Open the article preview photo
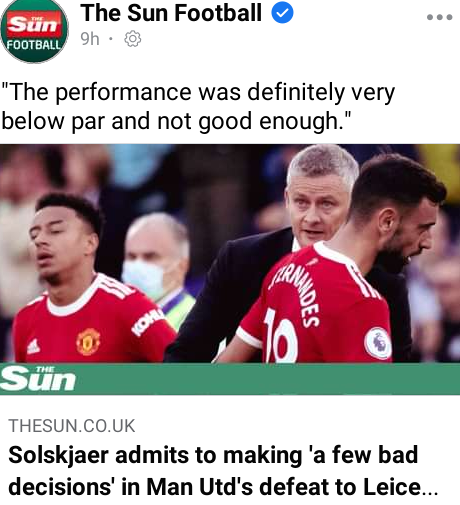This screenshot has width=460, height=505. tap(230, 253)
